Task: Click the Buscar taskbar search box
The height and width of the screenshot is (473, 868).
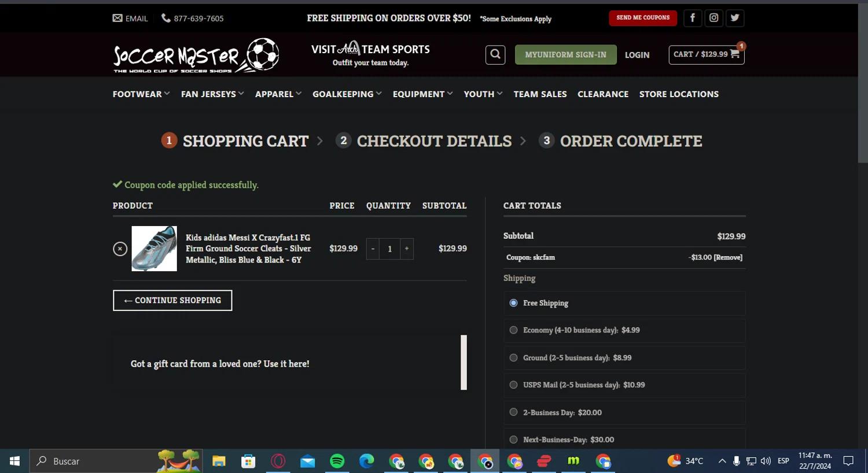Action: [116, 461]
